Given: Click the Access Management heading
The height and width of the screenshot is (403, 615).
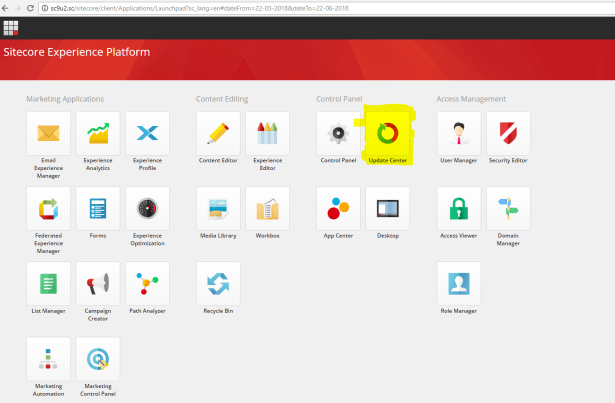Looking at the screenshot, I should pyautogui.click(x=471, y=99).
